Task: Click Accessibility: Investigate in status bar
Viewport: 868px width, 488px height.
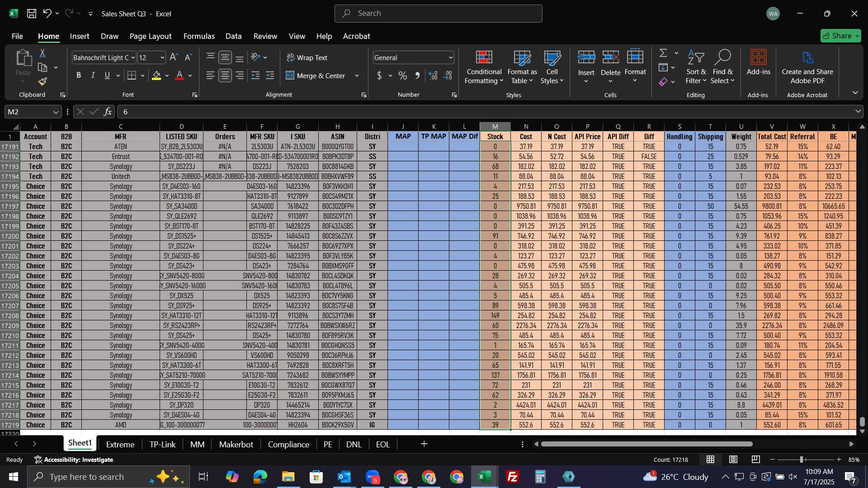Action: 74,460
